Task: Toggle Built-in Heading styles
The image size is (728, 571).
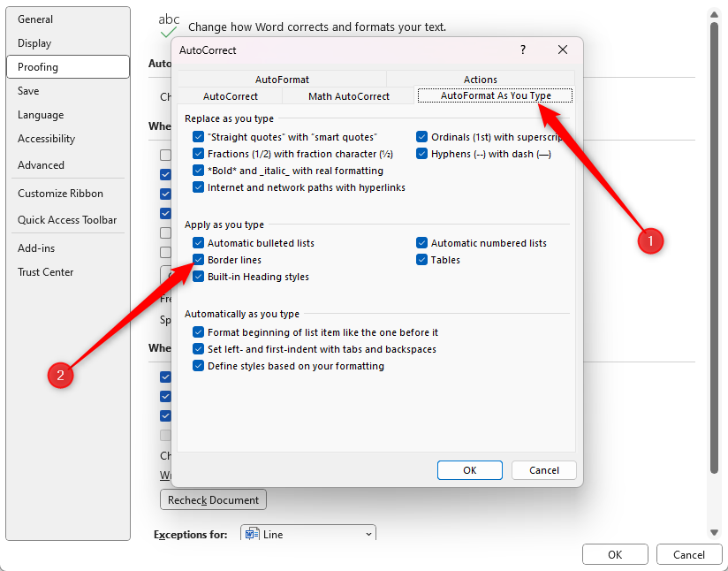Action: click(197, 276)
